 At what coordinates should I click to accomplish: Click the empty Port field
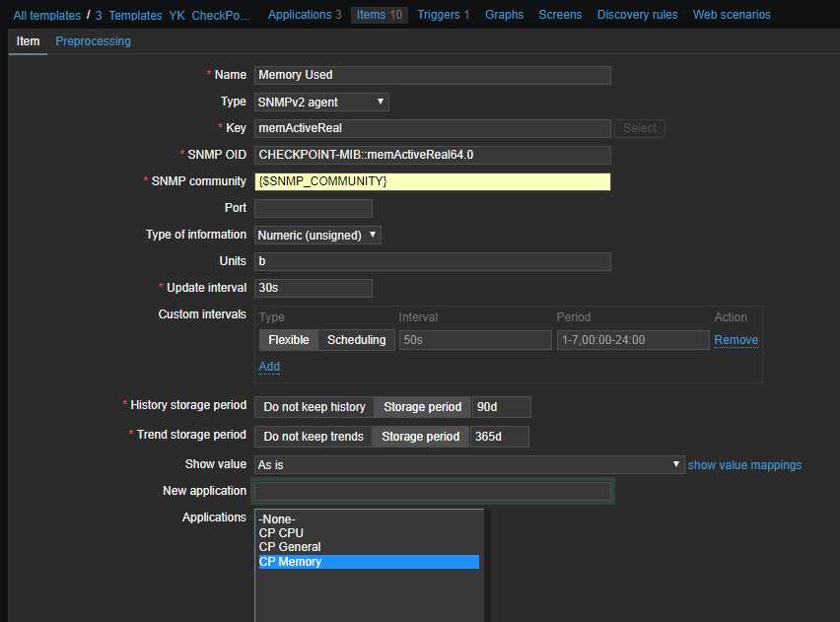pyautogui.click(x=314, y=208)
